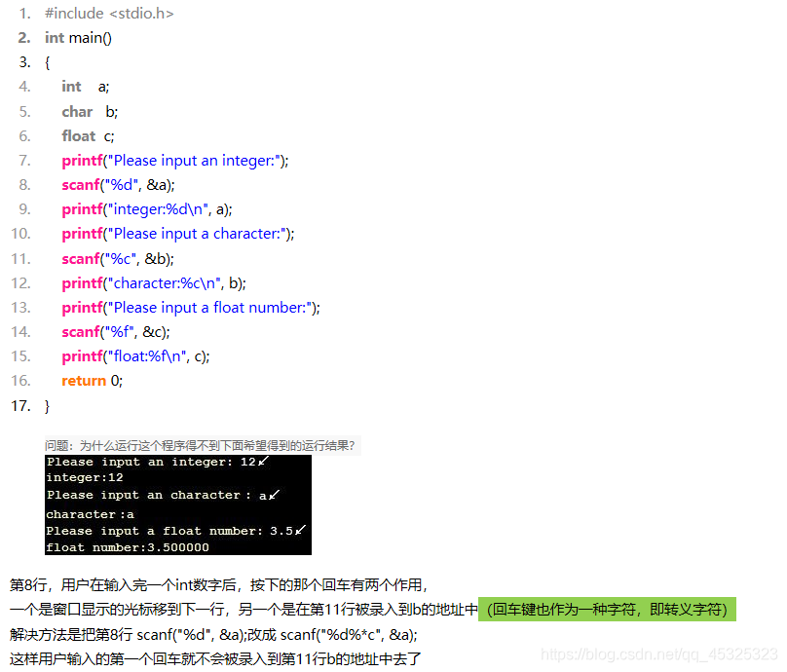Click the 'return 0;' line
This screenshot has height=672, width=787.
(92, 381)
